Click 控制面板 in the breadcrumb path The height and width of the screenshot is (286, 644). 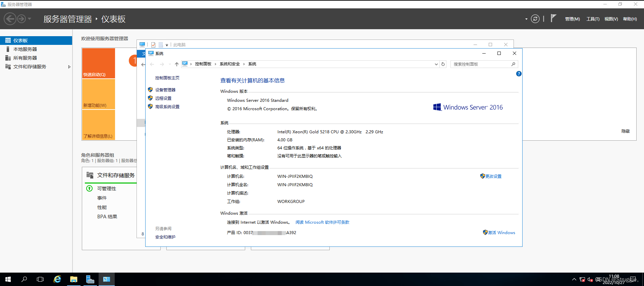point(203,64)
